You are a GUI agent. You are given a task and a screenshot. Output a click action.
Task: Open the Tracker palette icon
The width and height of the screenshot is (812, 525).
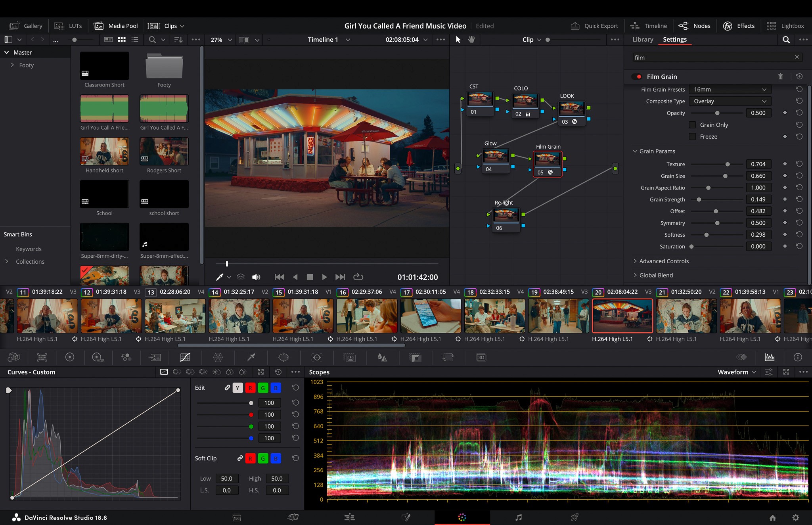point(317,357)
